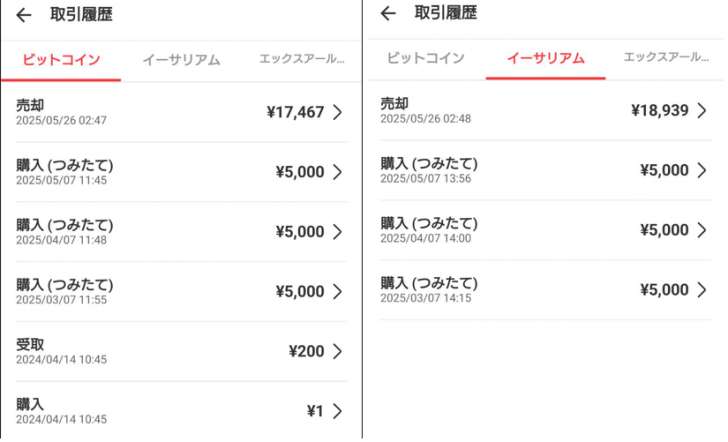Open chevron beside the ¥1 購入 entry
This screenshot has height=442, width=728.
tap(338, 411)
